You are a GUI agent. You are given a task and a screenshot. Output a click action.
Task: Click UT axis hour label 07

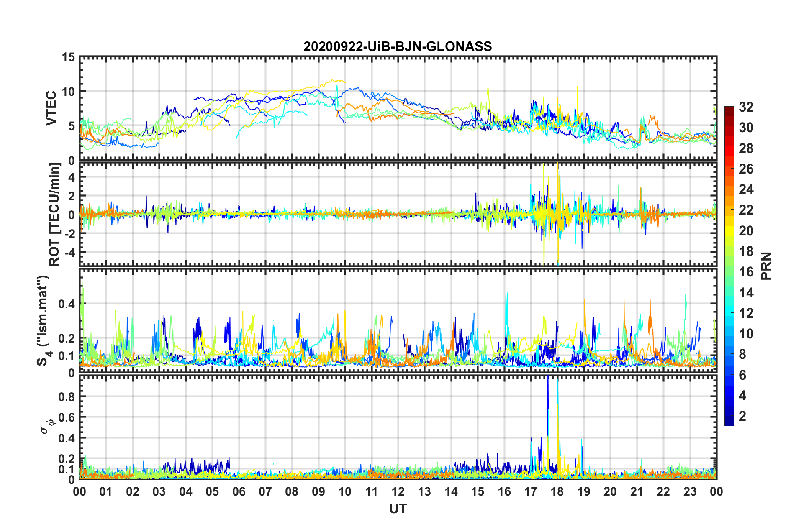tap(265, 492)
